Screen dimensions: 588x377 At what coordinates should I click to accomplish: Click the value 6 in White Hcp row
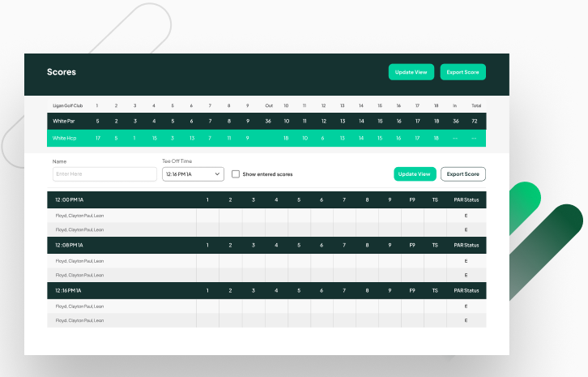pos(322,138)
